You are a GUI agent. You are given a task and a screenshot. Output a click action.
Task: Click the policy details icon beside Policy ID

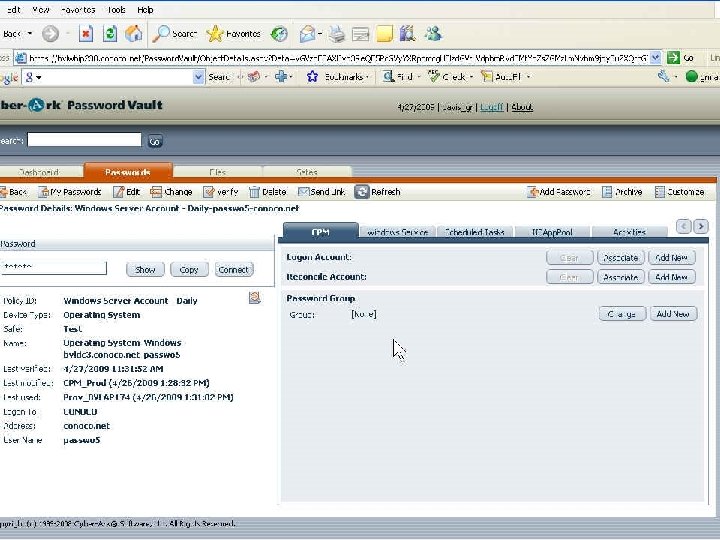click(254, 298)
